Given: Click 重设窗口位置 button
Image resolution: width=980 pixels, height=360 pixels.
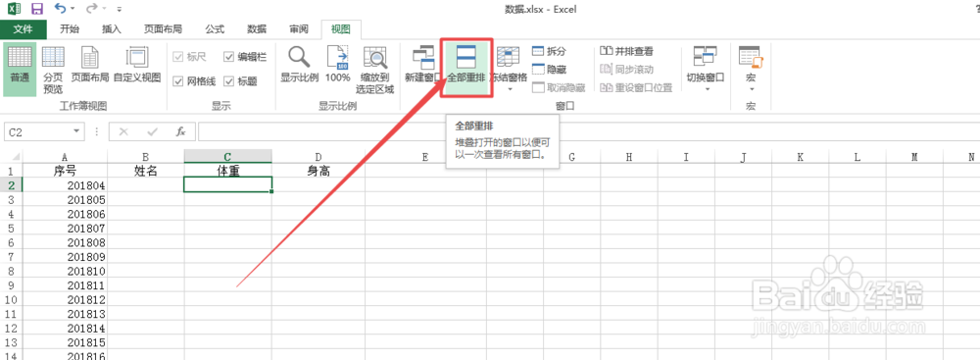Looking at the screenshot, I should 636,87.
